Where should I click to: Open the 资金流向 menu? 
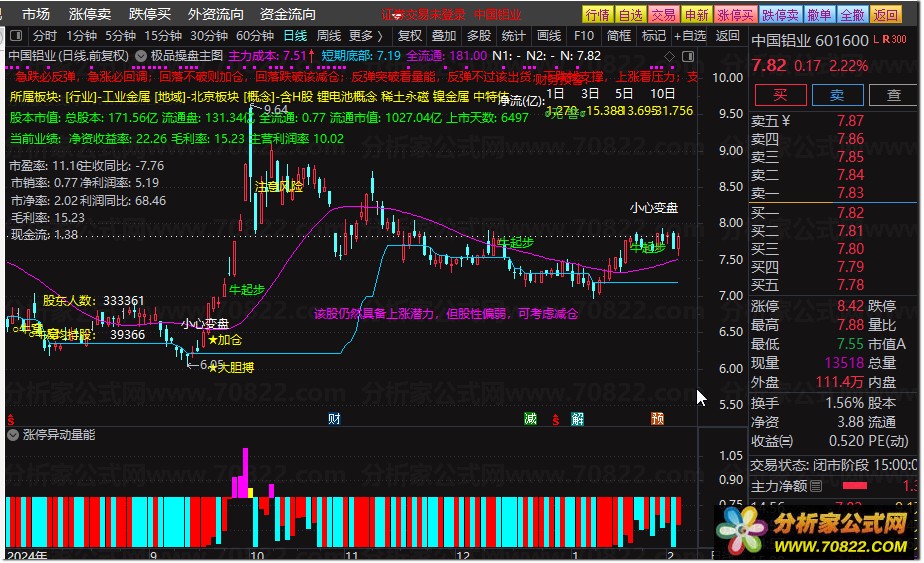click(x=288, y=14)
